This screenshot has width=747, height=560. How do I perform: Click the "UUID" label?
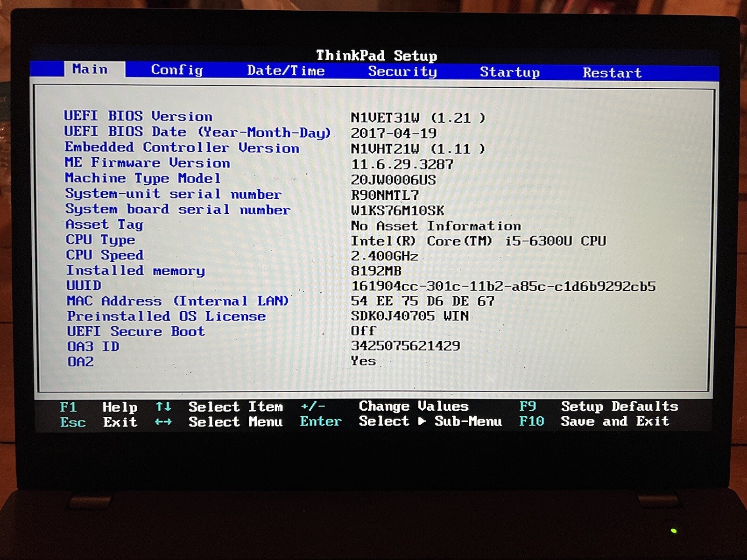(84, 286)
